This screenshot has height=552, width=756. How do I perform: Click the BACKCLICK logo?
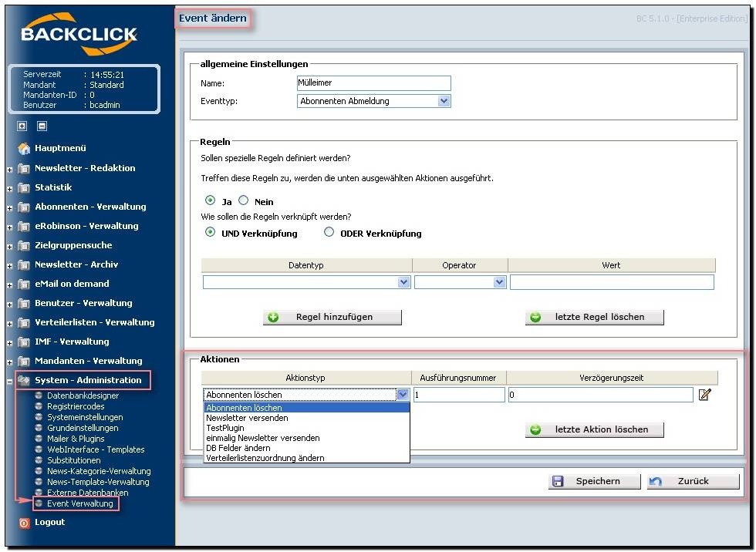pyautogui.click(x=79, y=34)
